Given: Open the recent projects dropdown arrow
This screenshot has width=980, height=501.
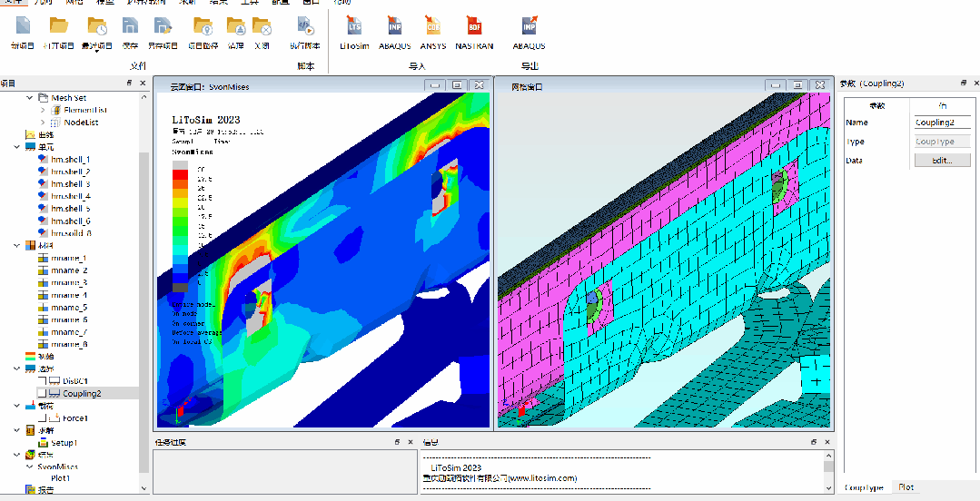Looking at the screenshot, I should [97, 52].
